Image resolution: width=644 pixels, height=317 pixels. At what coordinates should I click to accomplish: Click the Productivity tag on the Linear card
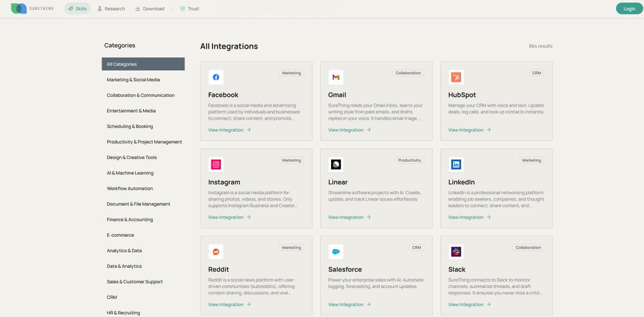pos(409,160)
